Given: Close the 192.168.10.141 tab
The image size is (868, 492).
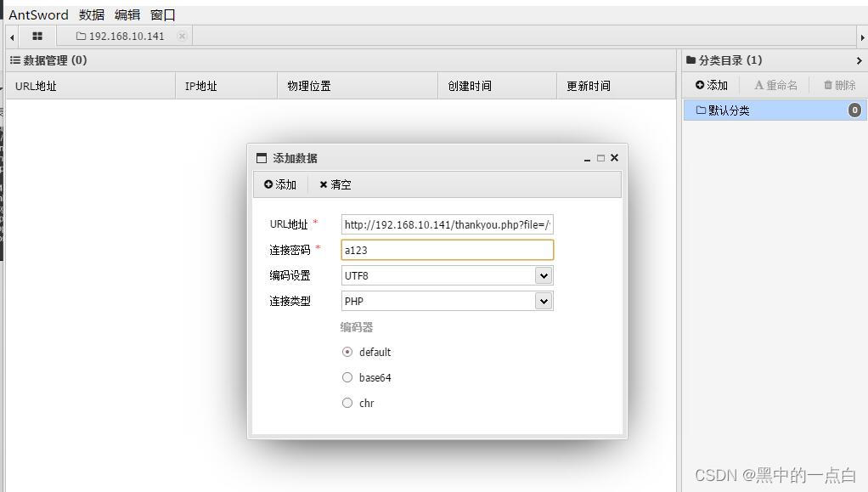Looking at the screenshot, I should point(182,36).
